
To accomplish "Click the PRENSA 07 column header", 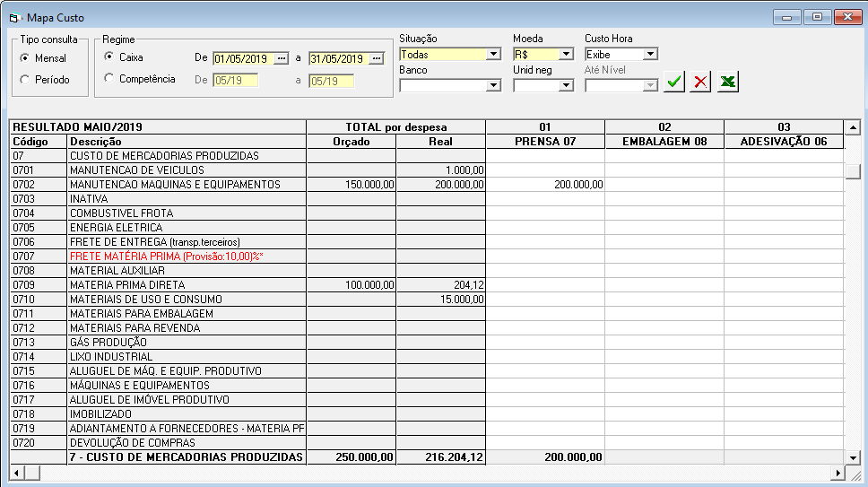I will (x=544, y=142).
